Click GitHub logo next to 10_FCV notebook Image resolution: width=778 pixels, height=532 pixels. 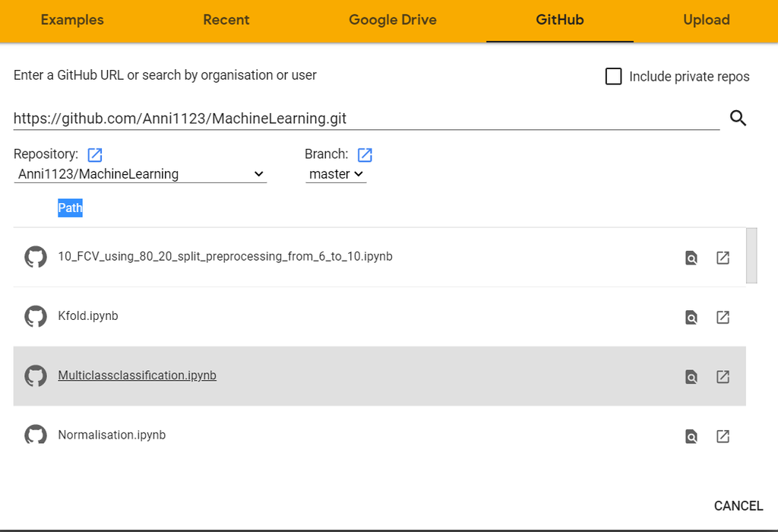pos(36,257)
